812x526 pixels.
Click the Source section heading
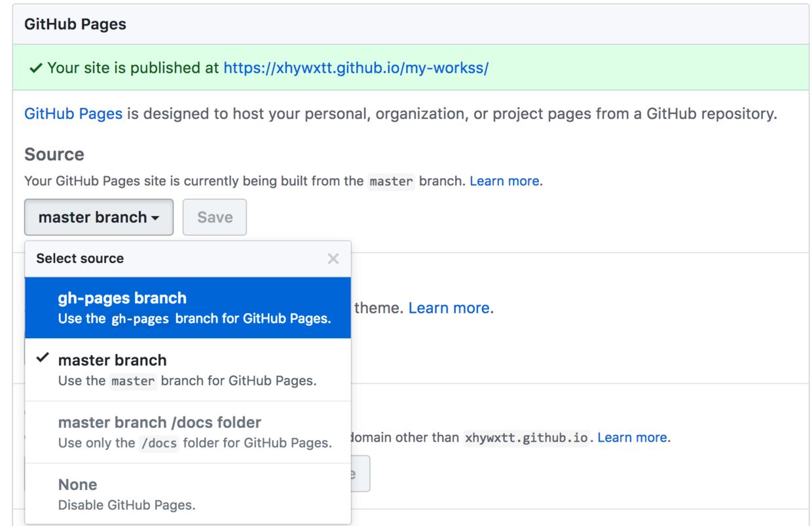(54, 154)
